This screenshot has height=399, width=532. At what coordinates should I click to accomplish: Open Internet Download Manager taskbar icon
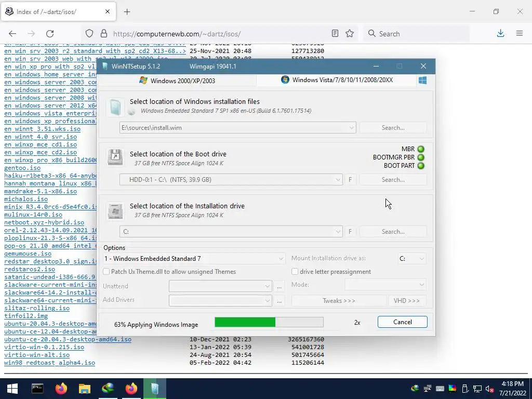point(108,389)
